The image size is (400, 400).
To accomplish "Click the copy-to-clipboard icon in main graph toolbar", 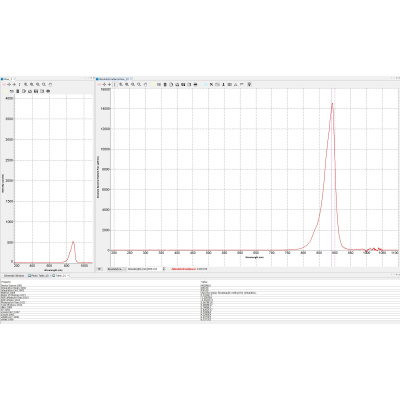I will pyautogui.click(x=171, y=84).
